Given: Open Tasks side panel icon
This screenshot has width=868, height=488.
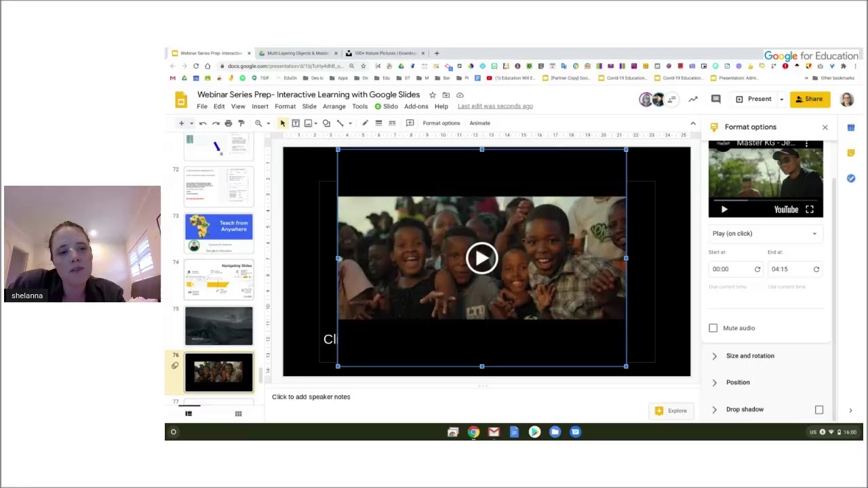Looking at the screenshot, I should [x=851, y=178].
